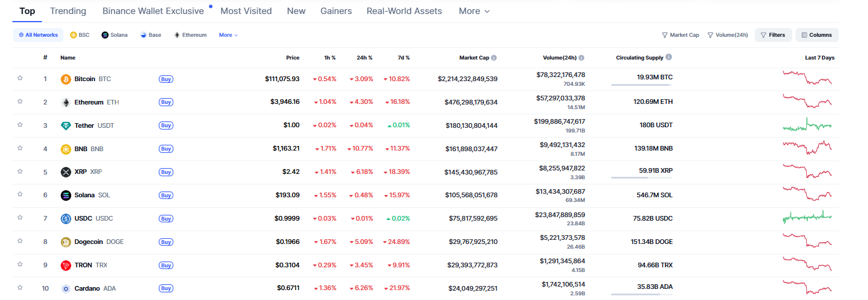The height and width of the screenshot is (300, 868).
Task: Toggle the watchlist star for XRP
Action: (x=20, y=172)
